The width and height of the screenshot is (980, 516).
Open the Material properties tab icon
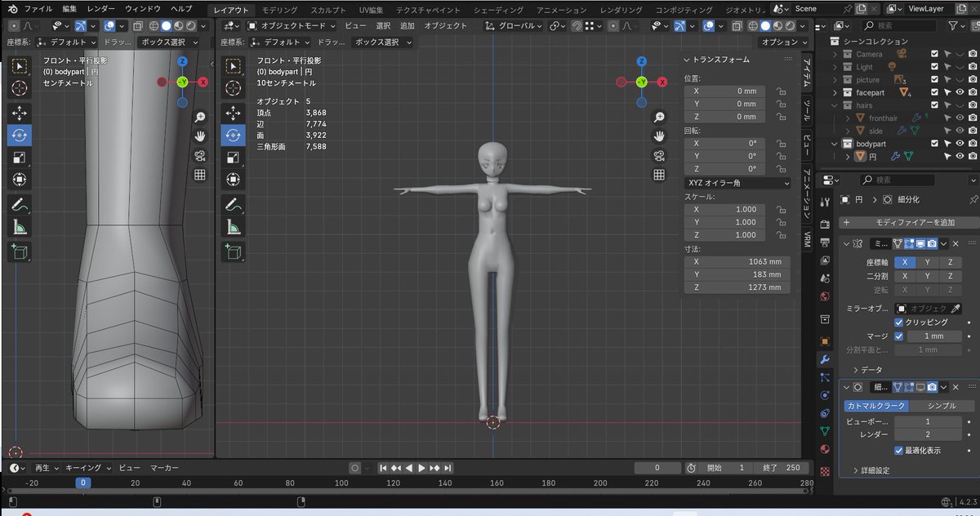point(825,449)
